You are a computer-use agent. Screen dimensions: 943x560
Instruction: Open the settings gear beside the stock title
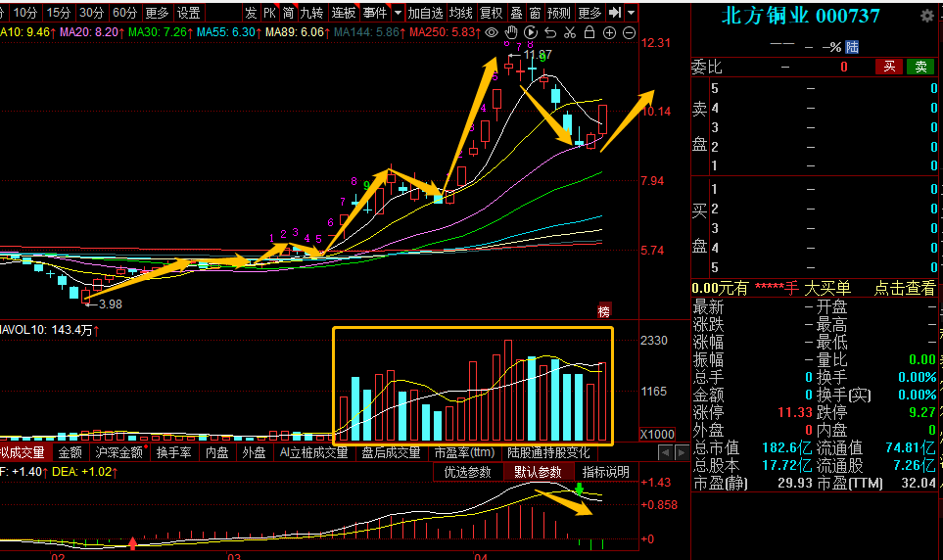(x=926, y=17)
